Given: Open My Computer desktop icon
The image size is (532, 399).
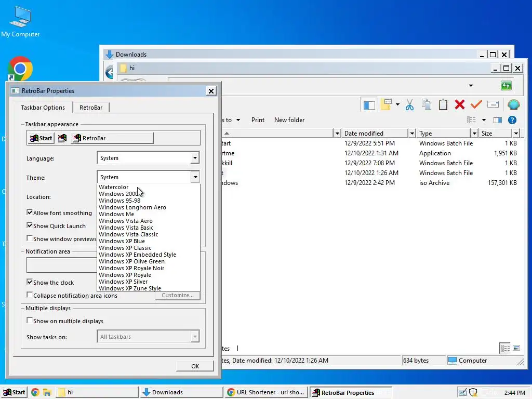Looking at the screenshot, I should (x=20, y=22).
